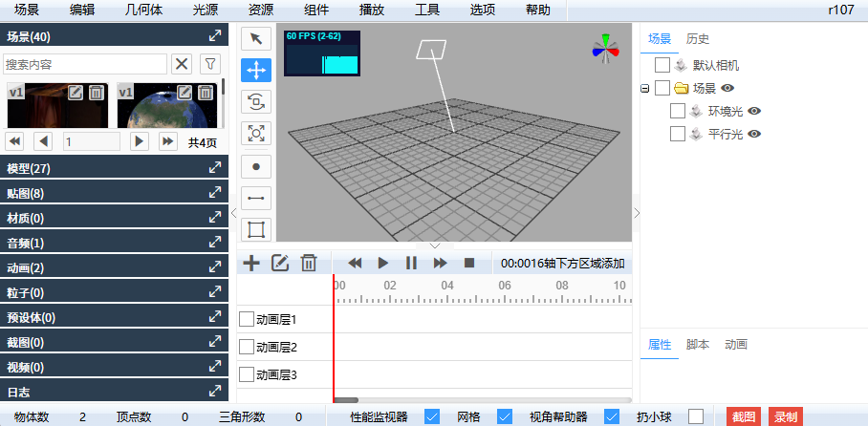Click the 搜索内容 search field
The width and height of the screenshot is (868, 426).
point(85,64)
